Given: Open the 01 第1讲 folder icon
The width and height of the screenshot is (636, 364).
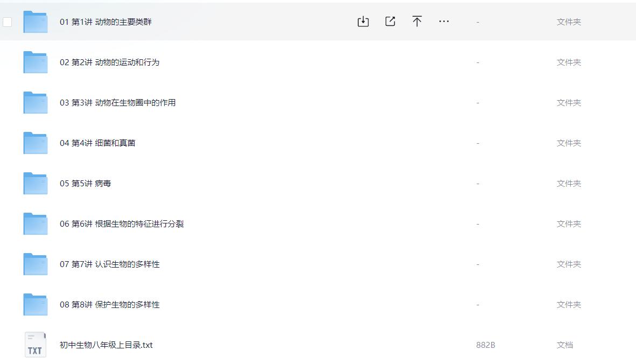Looking at the screenshot, I should click(36, 22).
